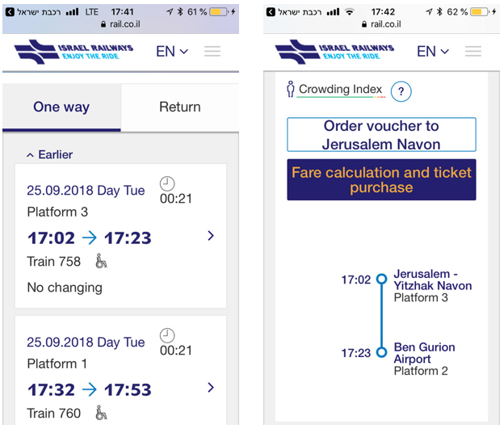Click Order voucher to Jerusalem Navon button
Image resolution: width=504 pixels, height=429 pixels.
pyautogui.click(x=381, y=135)
